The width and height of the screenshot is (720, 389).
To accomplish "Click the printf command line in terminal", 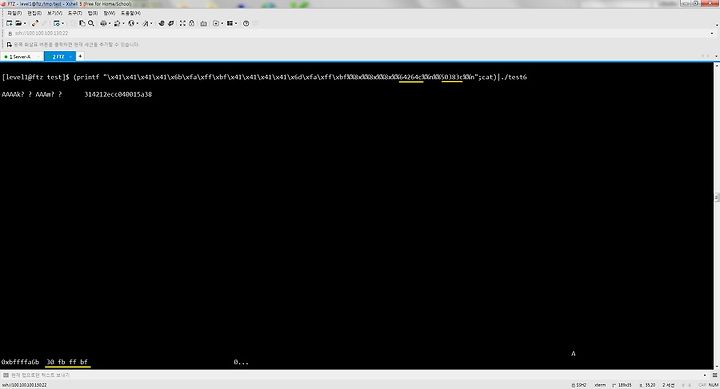I will point(264,77).
